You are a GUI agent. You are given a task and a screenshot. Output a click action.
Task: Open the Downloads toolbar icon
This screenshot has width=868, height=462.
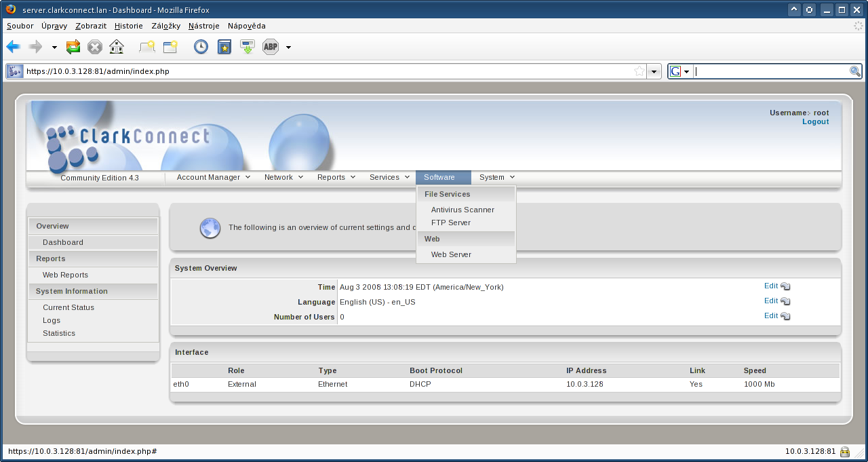tap(248, 47)
